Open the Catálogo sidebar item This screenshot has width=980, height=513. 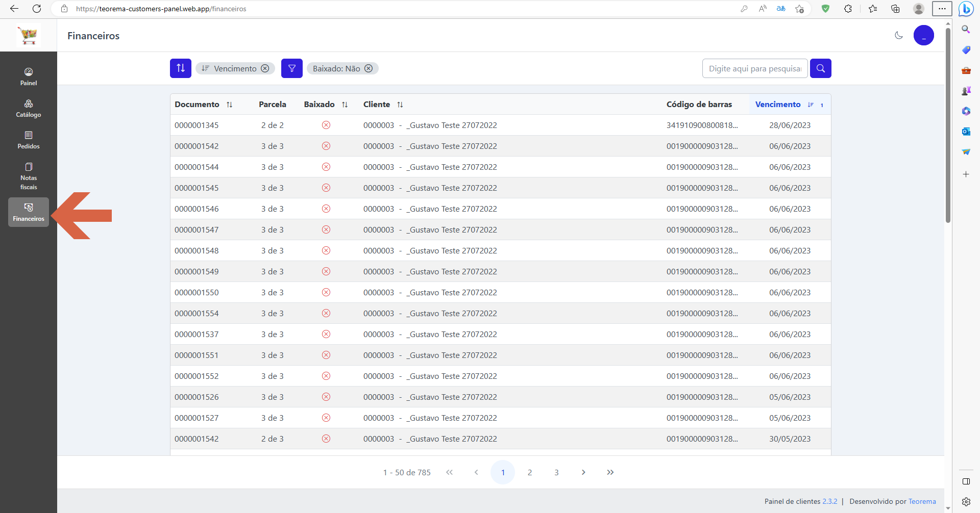point(29,108)
